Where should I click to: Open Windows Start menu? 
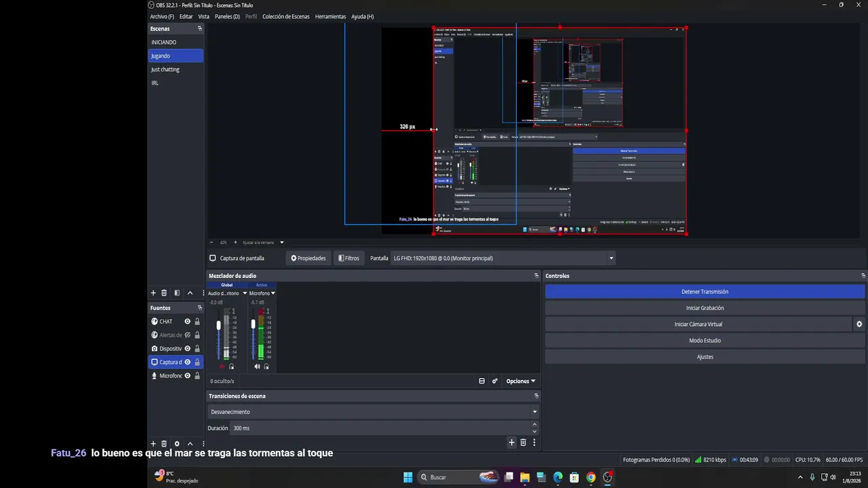click(x=408, y=477)
